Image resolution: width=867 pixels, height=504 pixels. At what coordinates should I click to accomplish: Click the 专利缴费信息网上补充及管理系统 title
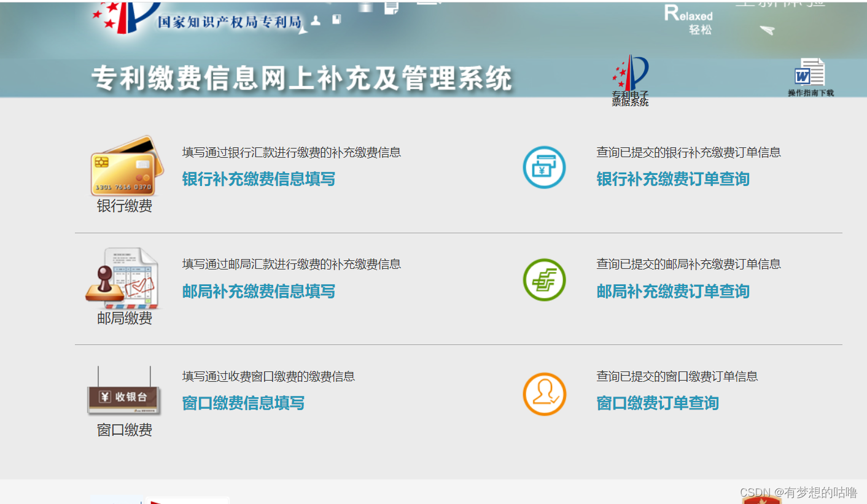(301, 79)
